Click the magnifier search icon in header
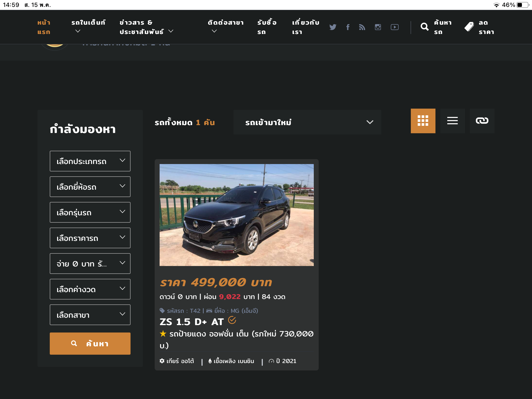 click(424, 27)
